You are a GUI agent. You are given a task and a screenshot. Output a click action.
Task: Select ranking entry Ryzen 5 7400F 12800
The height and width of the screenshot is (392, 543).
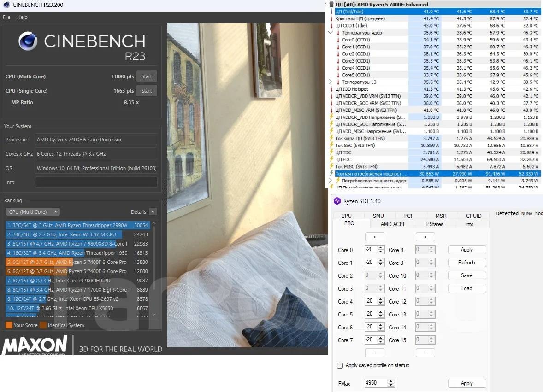[78, 271]
